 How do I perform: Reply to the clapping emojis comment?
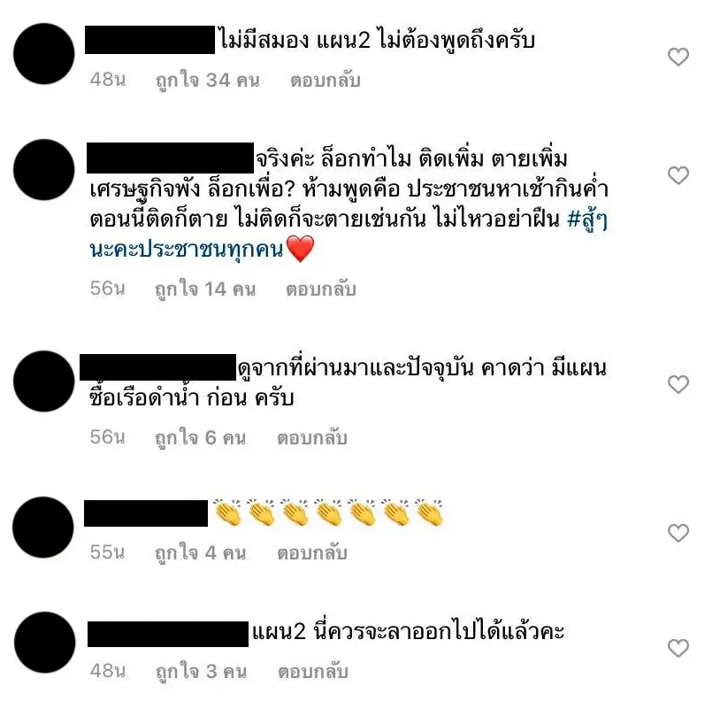312,553
